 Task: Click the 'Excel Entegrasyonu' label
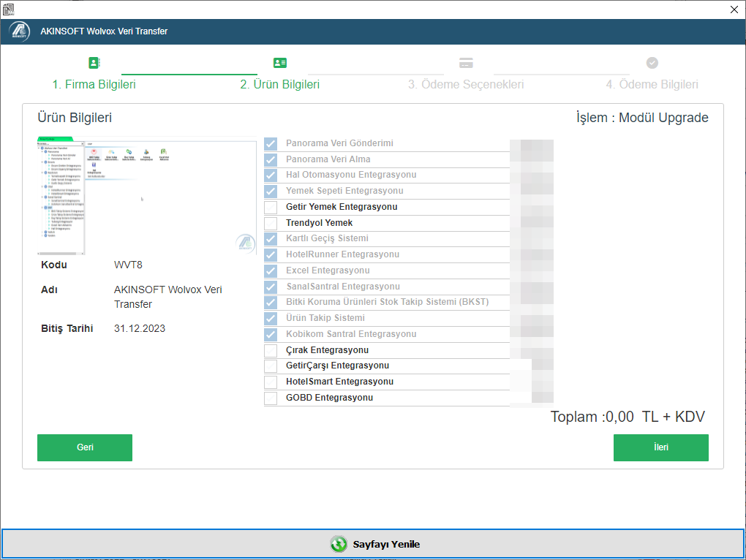click(328, 270)
